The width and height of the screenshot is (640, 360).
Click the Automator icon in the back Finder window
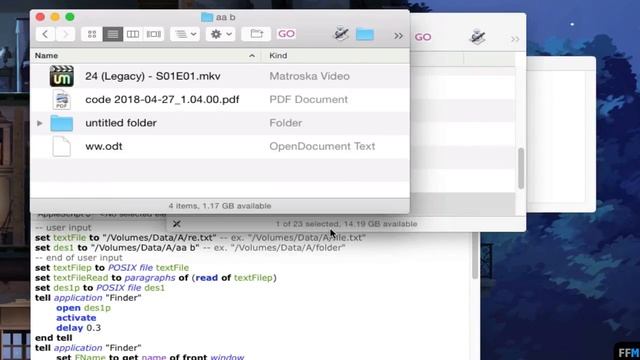tap(477, 37)
